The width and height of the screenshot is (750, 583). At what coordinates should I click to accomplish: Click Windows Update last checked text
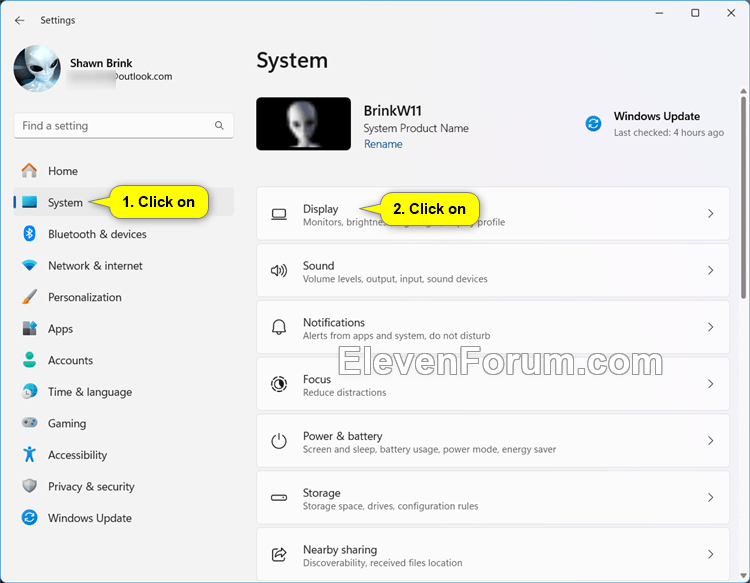click(x=669, y=132)
